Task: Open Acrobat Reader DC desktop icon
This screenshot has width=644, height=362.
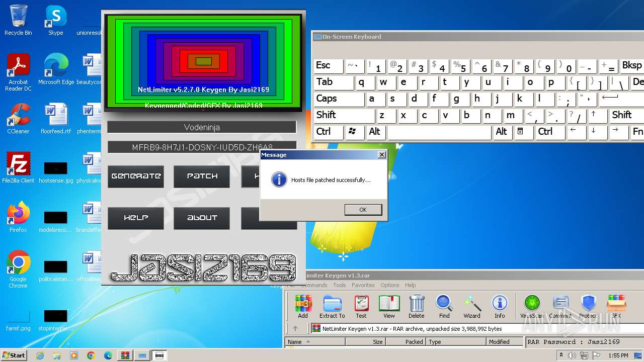Action: click(x=18, y=72)
